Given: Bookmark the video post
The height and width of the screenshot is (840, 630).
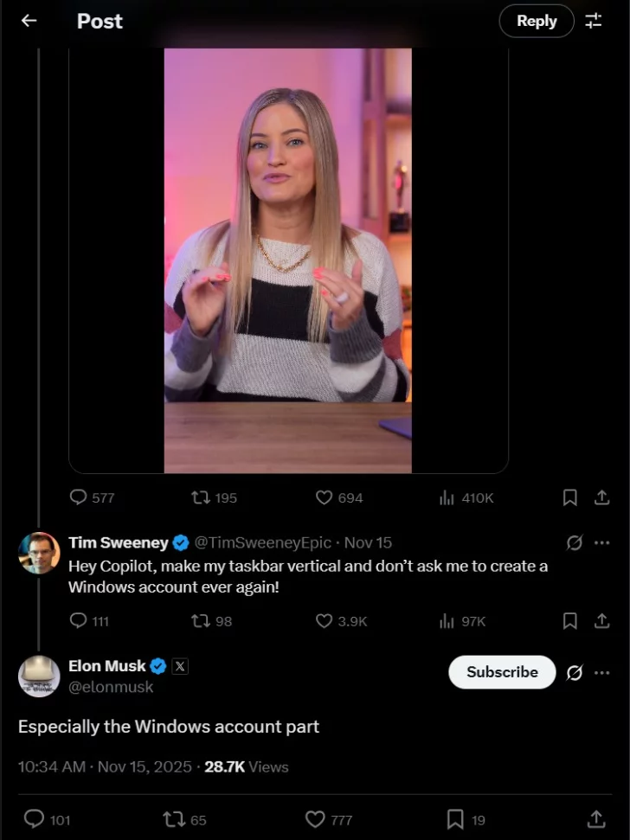Looking at the screenshot, I should (x=570, y=497).
